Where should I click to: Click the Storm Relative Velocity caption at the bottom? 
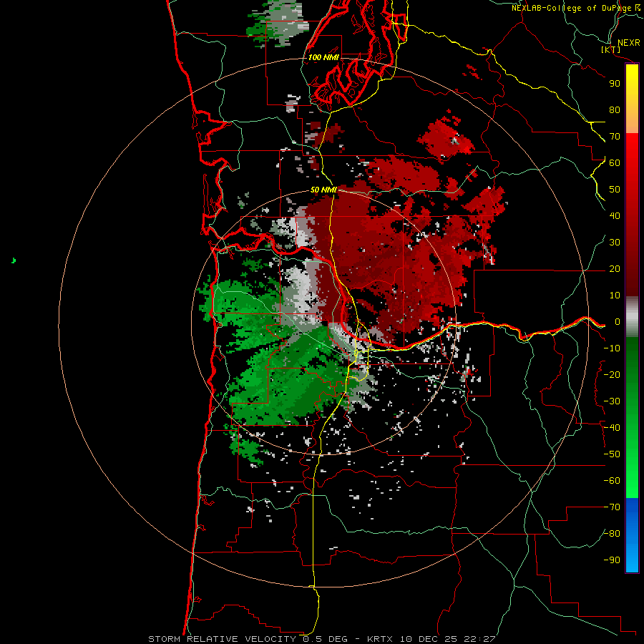[322, 639]
